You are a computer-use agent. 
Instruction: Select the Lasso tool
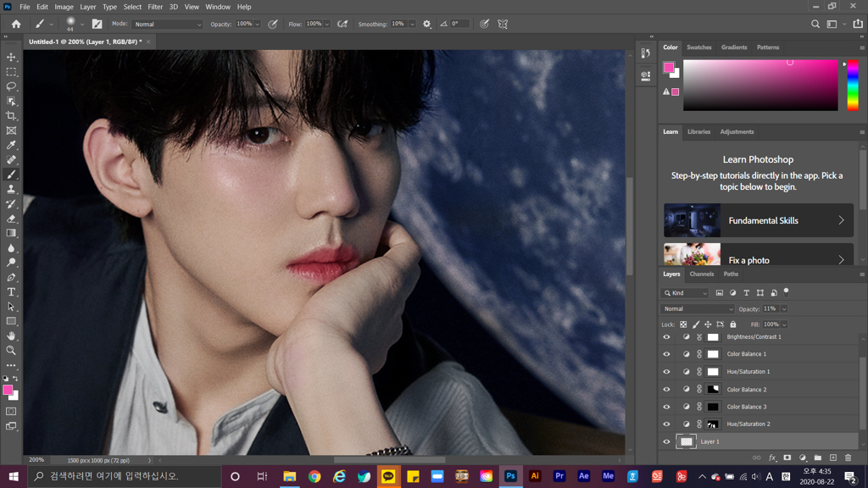tap(11, 86)
